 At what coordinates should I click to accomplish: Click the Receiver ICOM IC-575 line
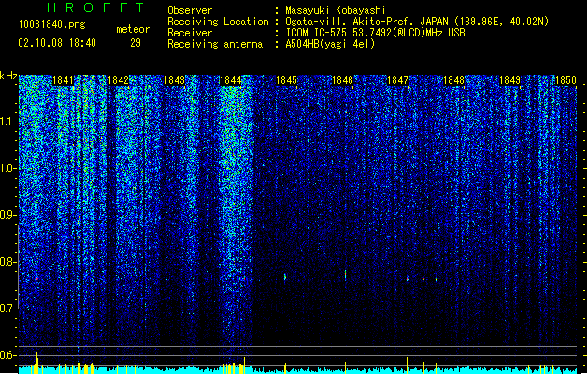pos(376,33)
